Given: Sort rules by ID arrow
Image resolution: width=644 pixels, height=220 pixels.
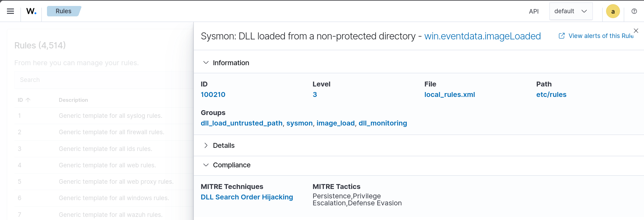Looking at the screenshot, I should coord(28,100).
